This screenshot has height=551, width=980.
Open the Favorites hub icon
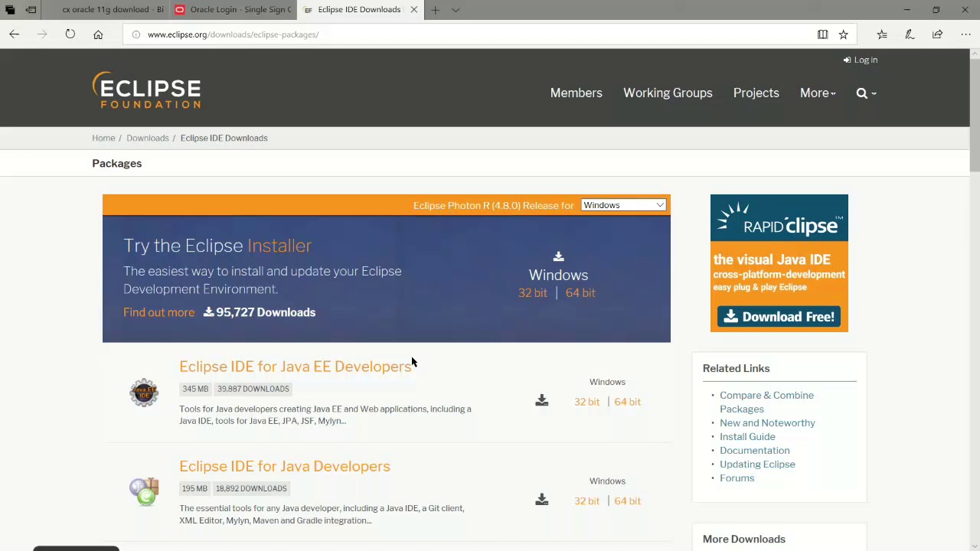click(x=882, y=34)
